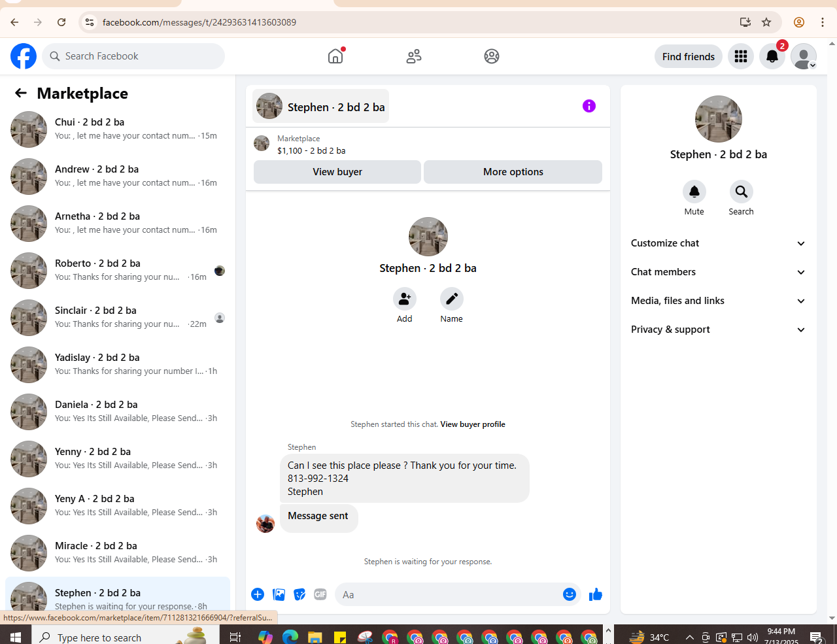Open the Yadislay · 2 bd 2 ba conversation
Screen dimensions: 837x644
click(x=118, y=365)
